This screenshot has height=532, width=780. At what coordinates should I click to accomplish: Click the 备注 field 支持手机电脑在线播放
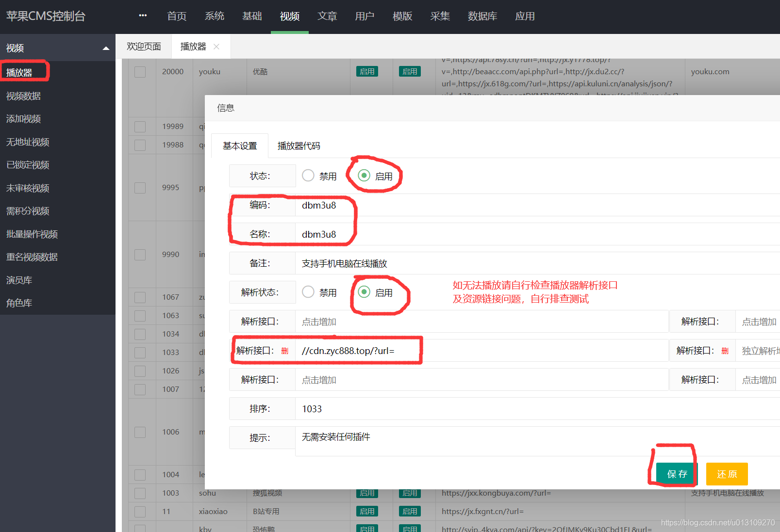(538, 263)
